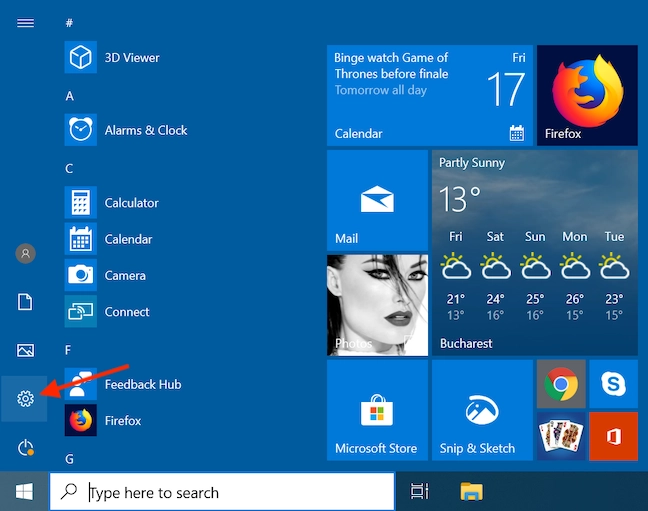This screenshot has height=511, width=648.
Task: Open Documents from the Start sidebar
Action: [25, 302]
